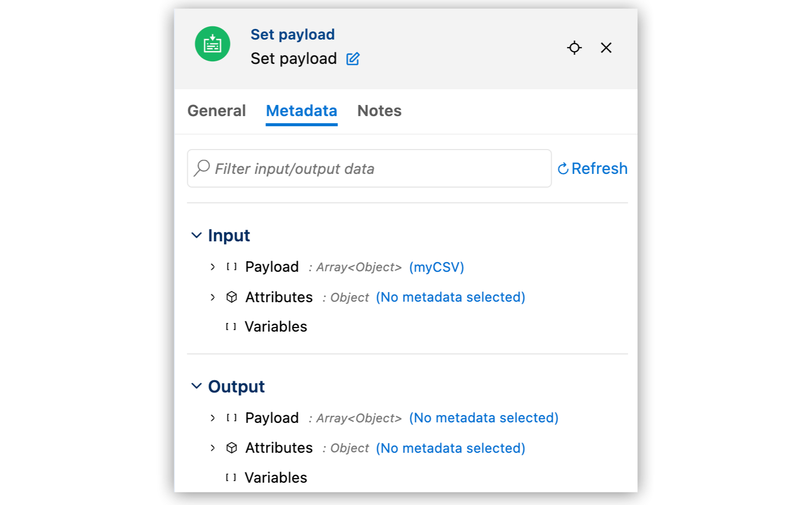
Task: Expand the Output Payload tree node
Action: coord(212,418)
